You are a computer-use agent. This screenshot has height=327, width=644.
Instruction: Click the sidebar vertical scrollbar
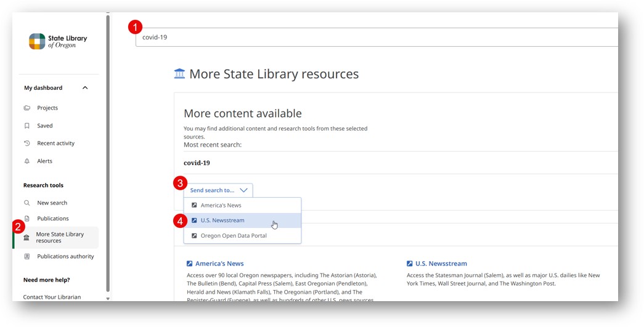[108, 154]
